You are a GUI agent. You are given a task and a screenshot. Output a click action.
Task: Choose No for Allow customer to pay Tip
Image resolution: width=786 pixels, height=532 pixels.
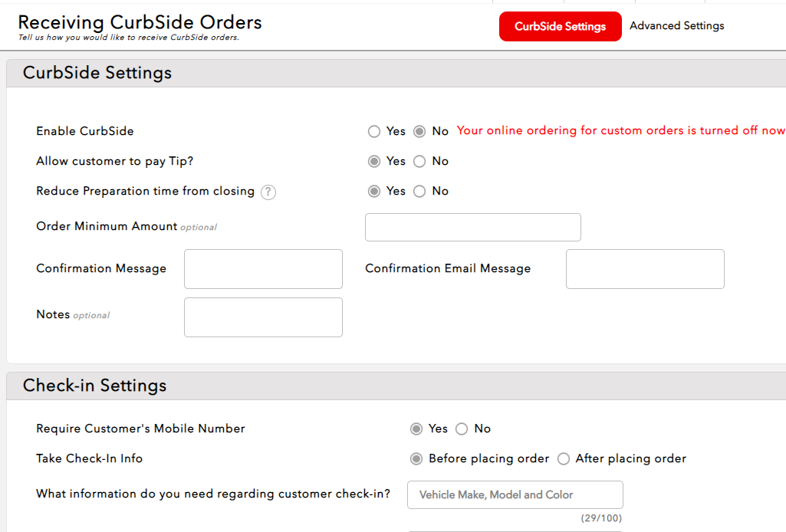click(x=419, y=162)
